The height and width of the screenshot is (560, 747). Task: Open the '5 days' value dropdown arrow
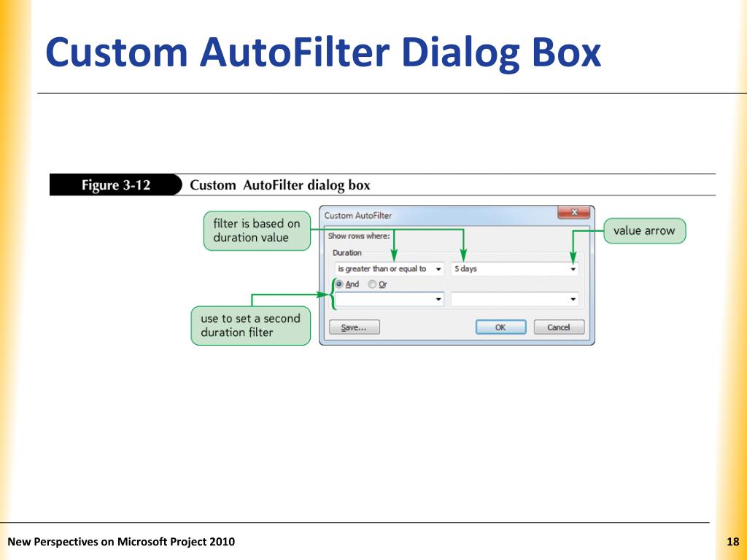573,269
